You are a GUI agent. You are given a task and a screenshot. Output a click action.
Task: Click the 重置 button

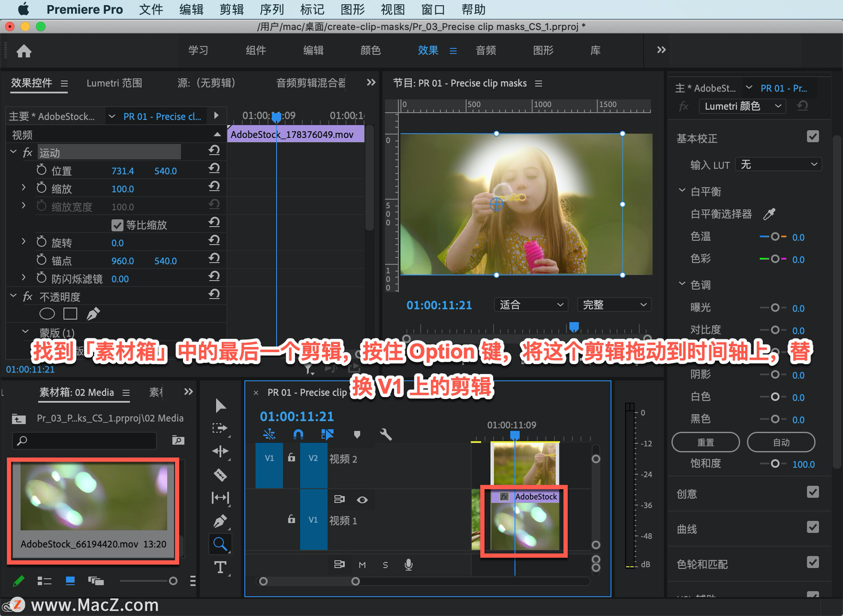[706, 442]
